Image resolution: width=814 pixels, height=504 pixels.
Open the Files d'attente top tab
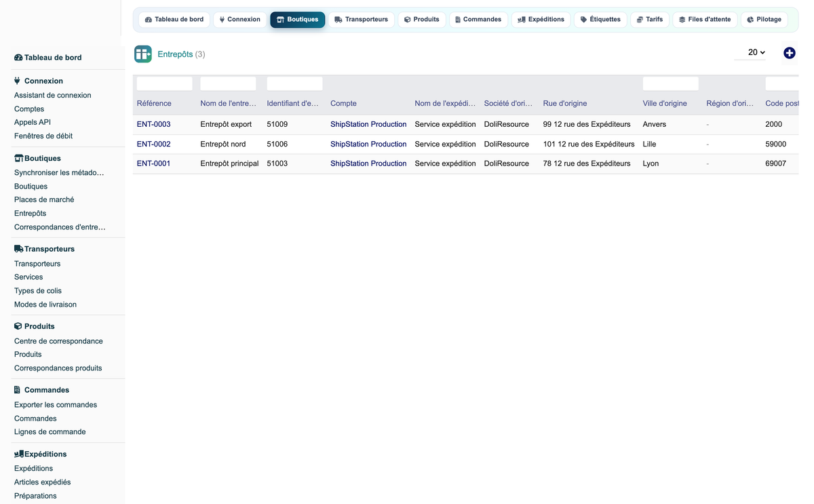[705, 20]
